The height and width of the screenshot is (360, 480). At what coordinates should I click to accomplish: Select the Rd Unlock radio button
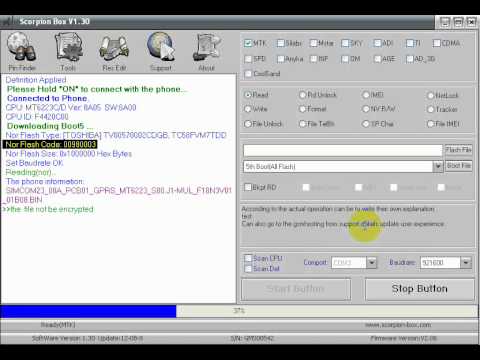pos(303,95)
